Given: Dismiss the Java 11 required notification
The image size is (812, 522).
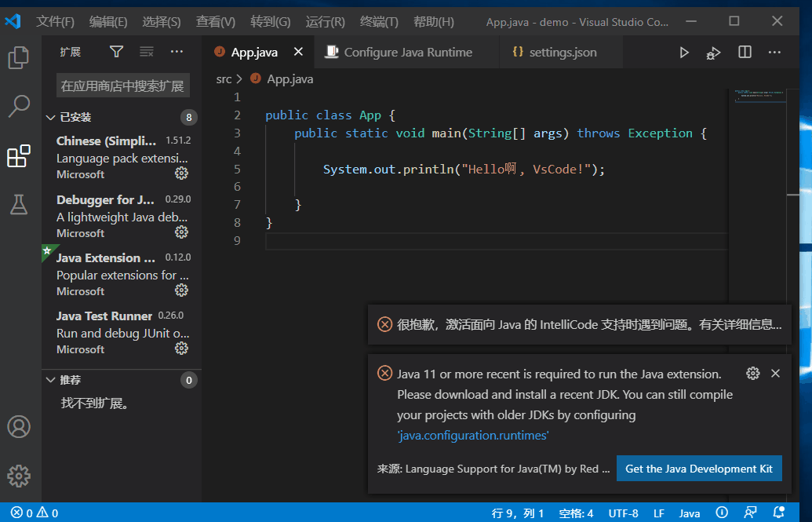Looking at the screenshot, I should (x=775, y=373).
